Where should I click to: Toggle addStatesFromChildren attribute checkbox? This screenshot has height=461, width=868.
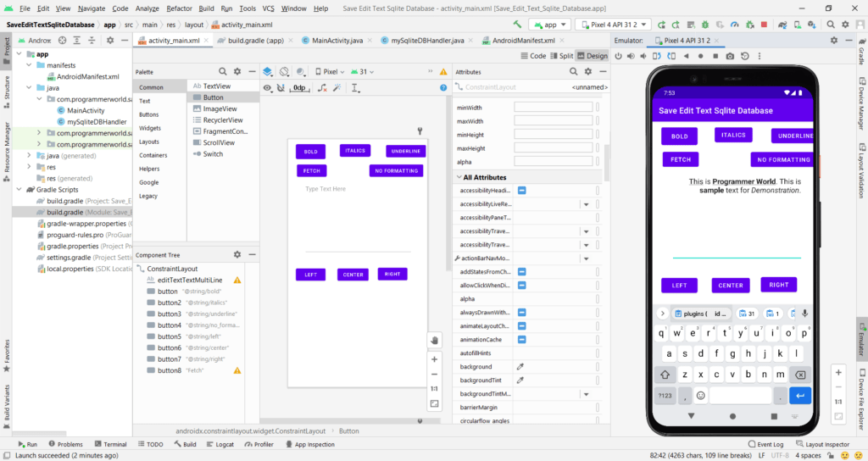521,272
